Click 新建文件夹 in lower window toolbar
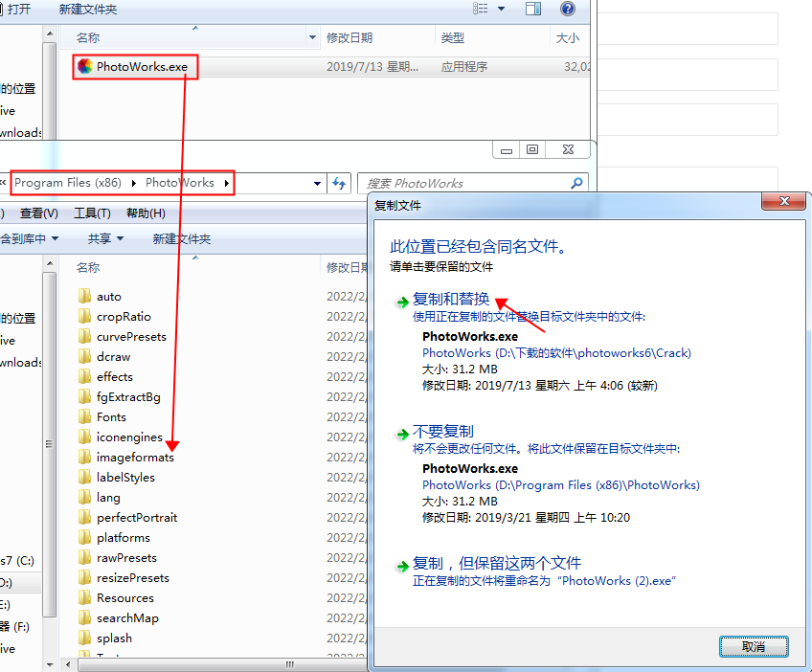Viewport: 812px width, 672px height. [182, 239]
